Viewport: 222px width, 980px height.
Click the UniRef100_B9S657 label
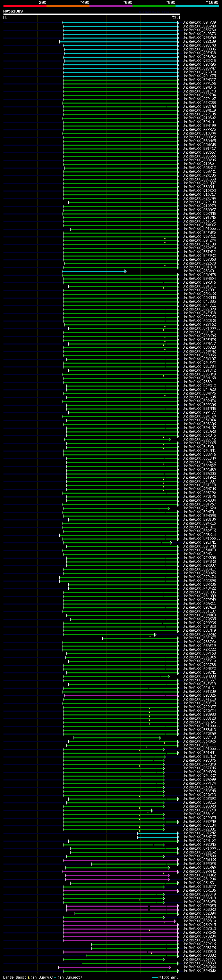[199, 153]
